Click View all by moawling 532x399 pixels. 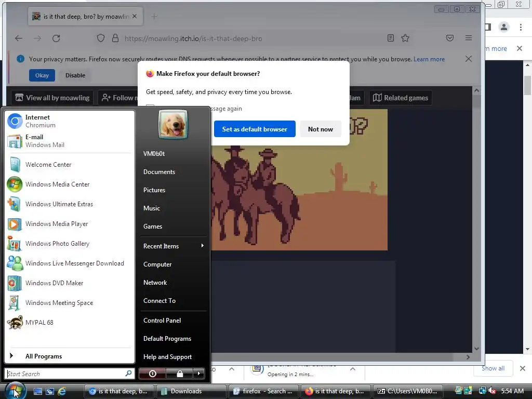coord(52,98)
